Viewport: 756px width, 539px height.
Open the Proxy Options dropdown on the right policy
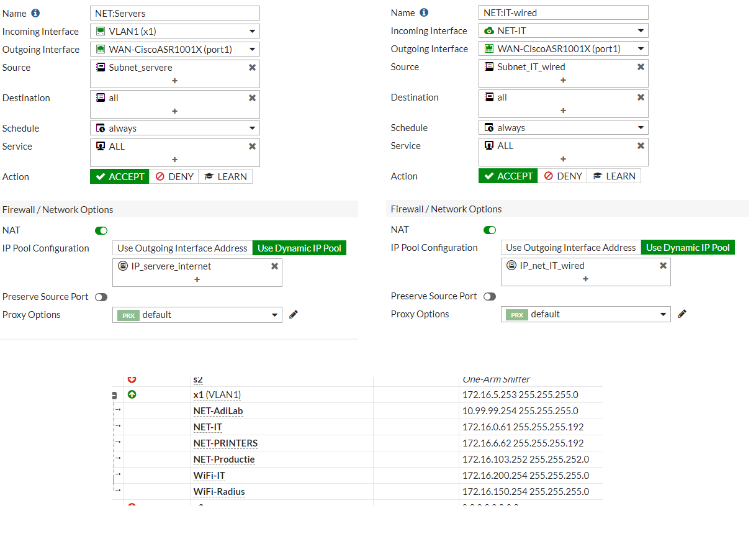(585, 314)
